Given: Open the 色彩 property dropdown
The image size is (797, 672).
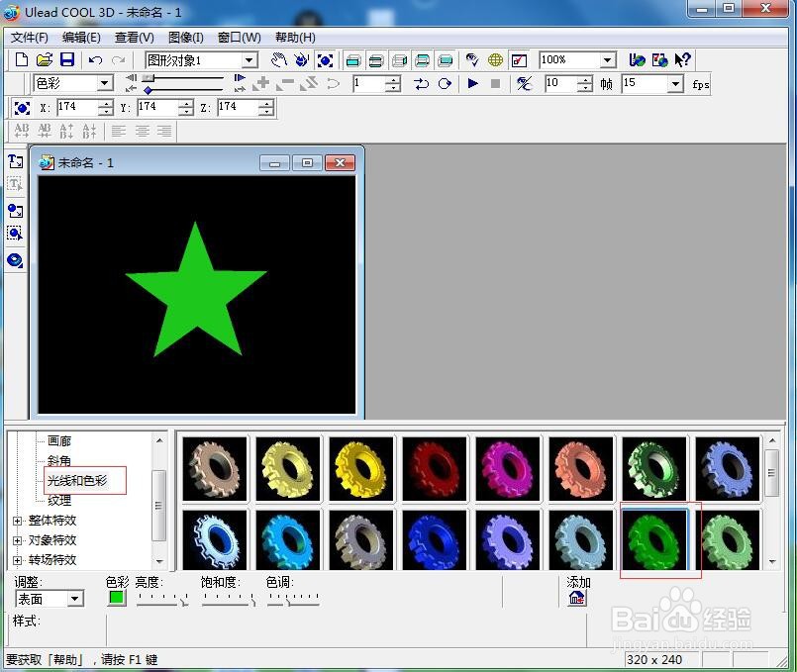Looking at the screenshot, I should click(x=105, y=83).
